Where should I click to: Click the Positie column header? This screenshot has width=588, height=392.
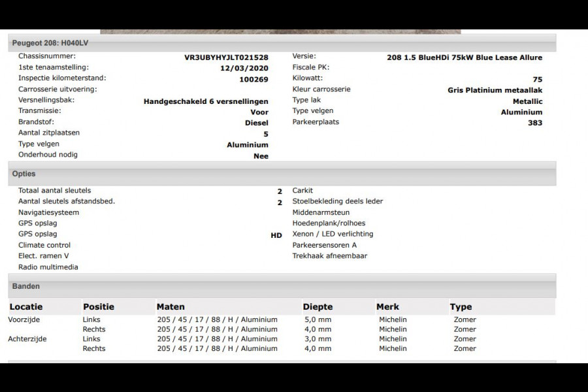99,306
